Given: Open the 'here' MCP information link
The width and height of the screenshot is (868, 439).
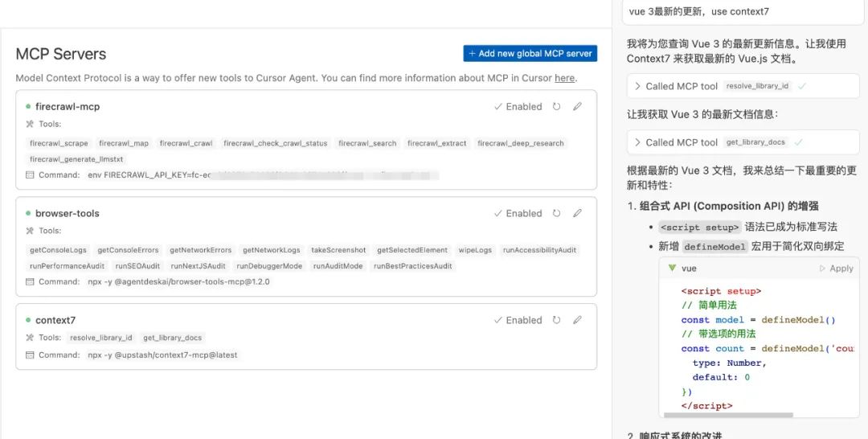Looking at the screenshot, I should point(565,78).
